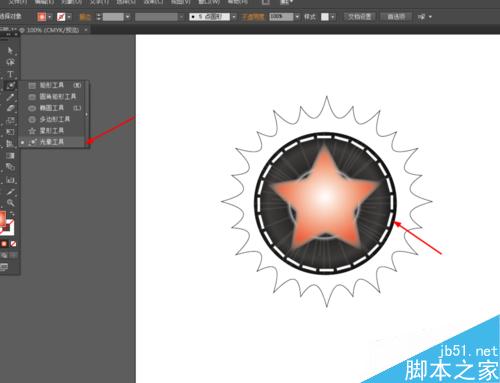Select the Gradient tool
The image size is (500, 383).
pos(10,155)
